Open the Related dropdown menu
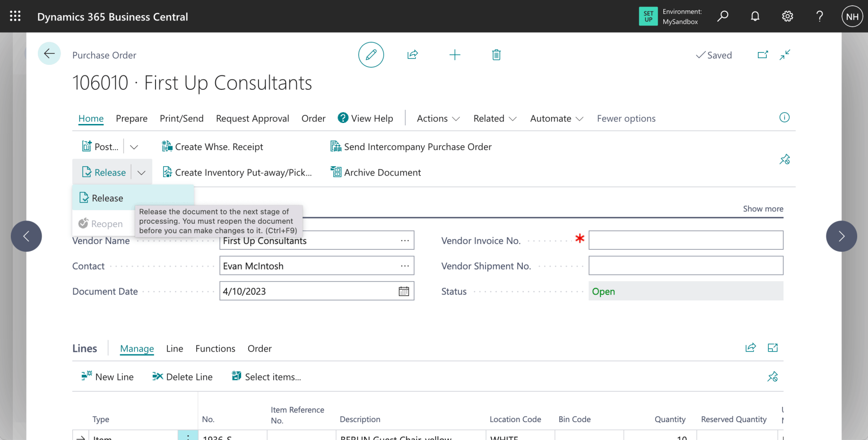Screen dimensions: 868x440 click(x=495, y=118)
